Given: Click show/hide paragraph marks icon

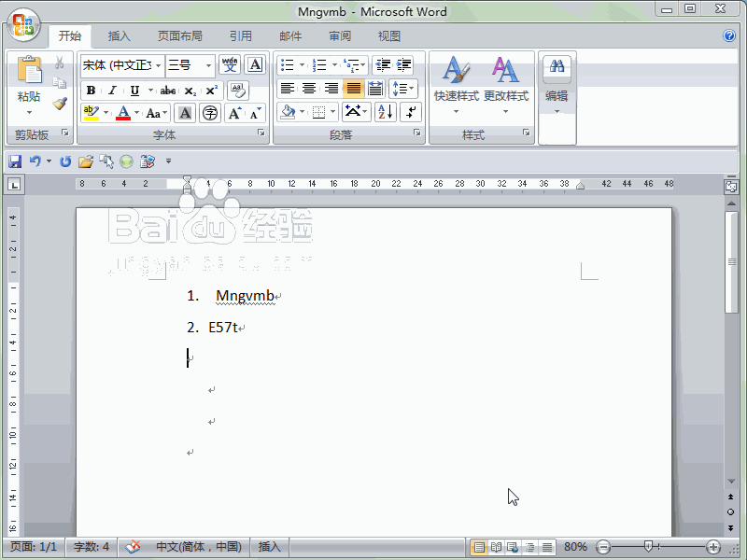Looking at the screenshot, I should tap(411, 112).
